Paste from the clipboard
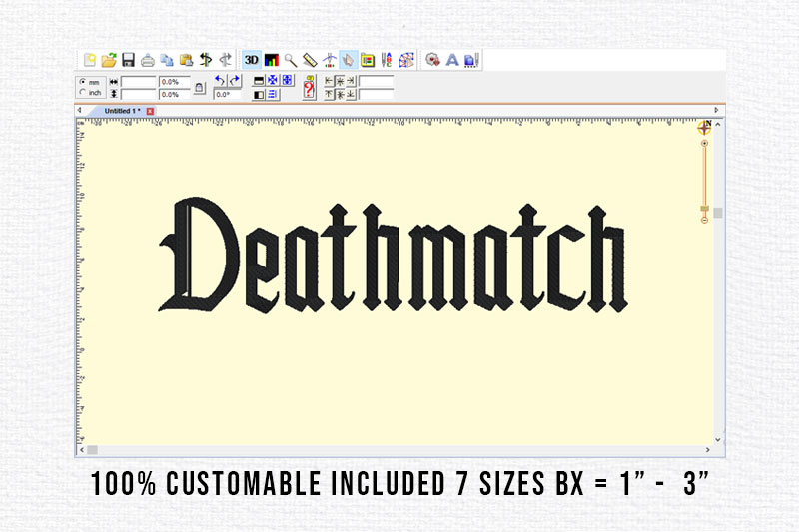Image resolution: width=799 pixels, height=532 pixels. (186, 60)
